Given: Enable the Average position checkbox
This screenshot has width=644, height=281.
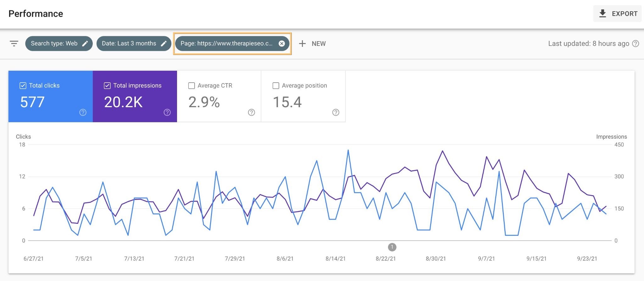Looking at the screenshot, I should point(276,85).
